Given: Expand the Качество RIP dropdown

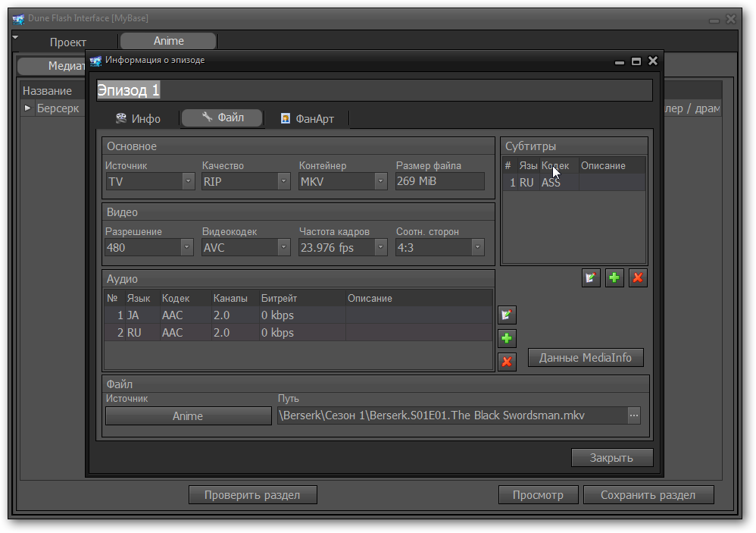Looking at the screenshot, I should (x=284, y=182).
